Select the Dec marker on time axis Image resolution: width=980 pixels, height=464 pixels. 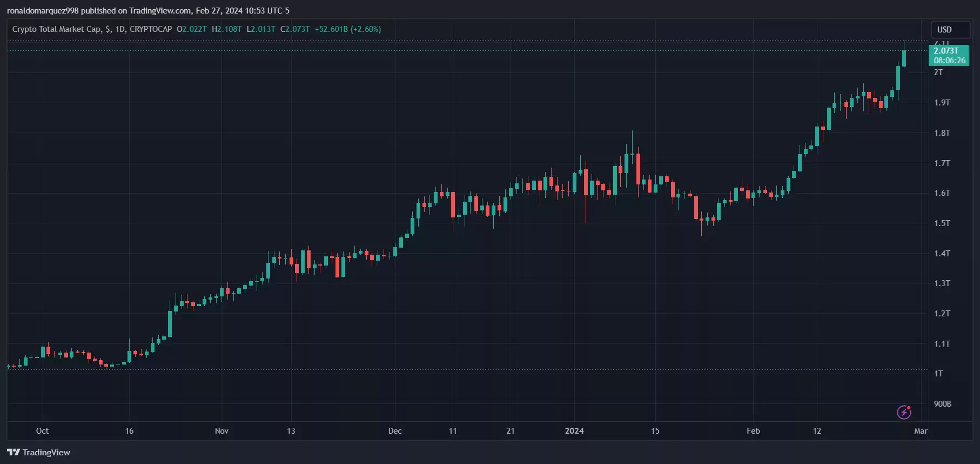pyautogui.click(x=395, y=431)
